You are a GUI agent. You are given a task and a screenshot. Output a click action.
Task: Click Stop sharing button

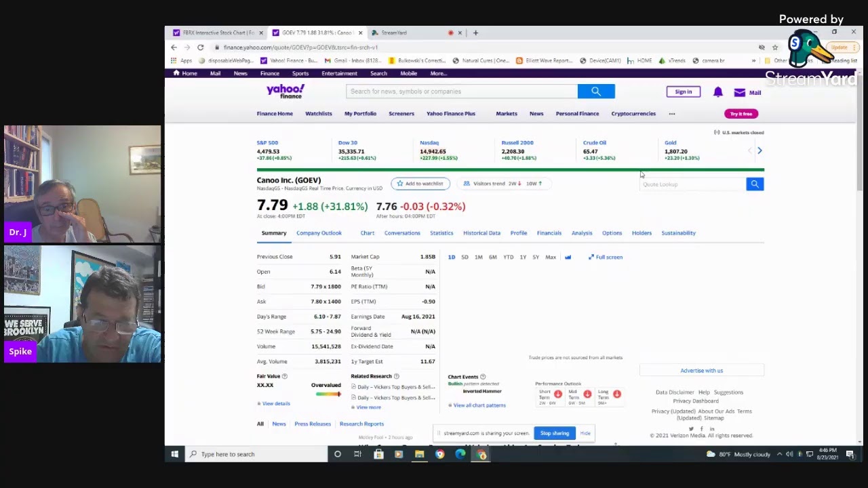click(x=555, y=433)
